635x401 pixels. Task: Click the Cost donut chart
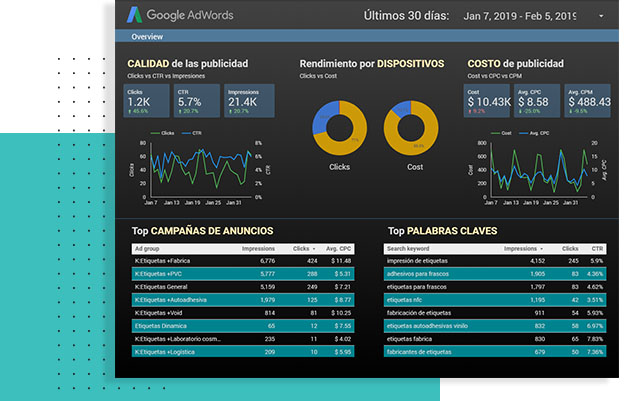click(x=411, y=128)
